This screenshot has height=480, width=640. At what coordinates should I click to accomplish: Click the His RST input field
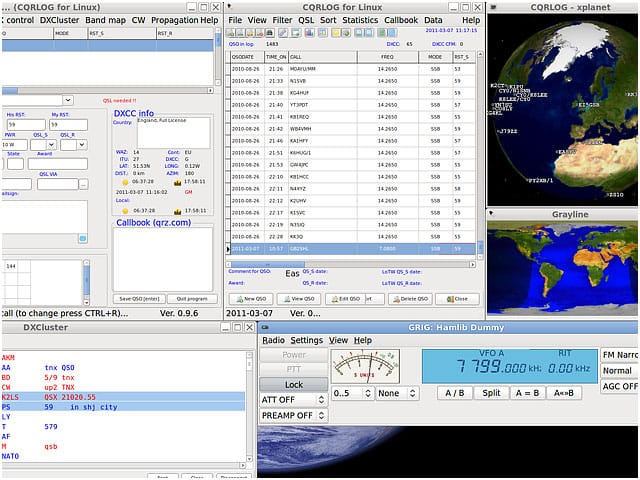click(x=26, y=124)
